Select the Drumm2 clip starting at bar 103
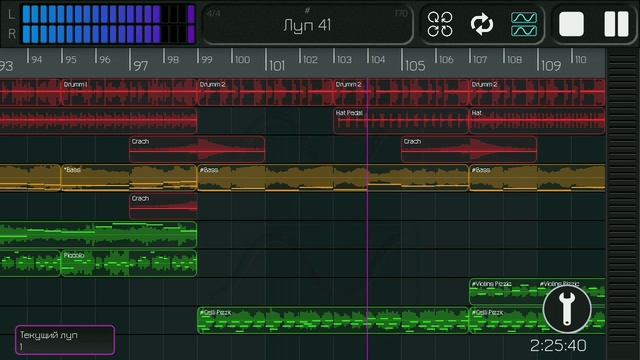Image resolution: width=640 pixels, height=360 pixels. pos(401,93)
